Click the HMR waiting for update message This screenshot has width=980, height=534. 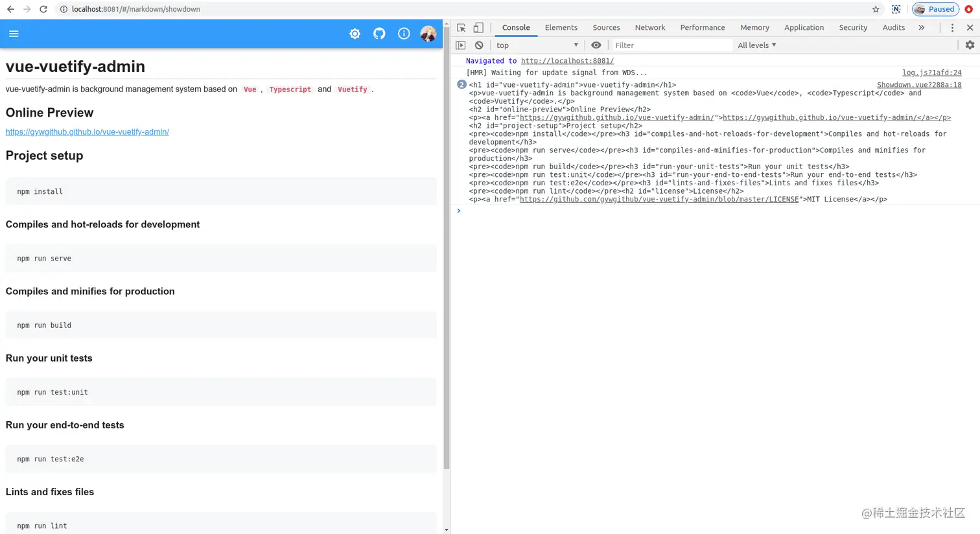[557, 73]
